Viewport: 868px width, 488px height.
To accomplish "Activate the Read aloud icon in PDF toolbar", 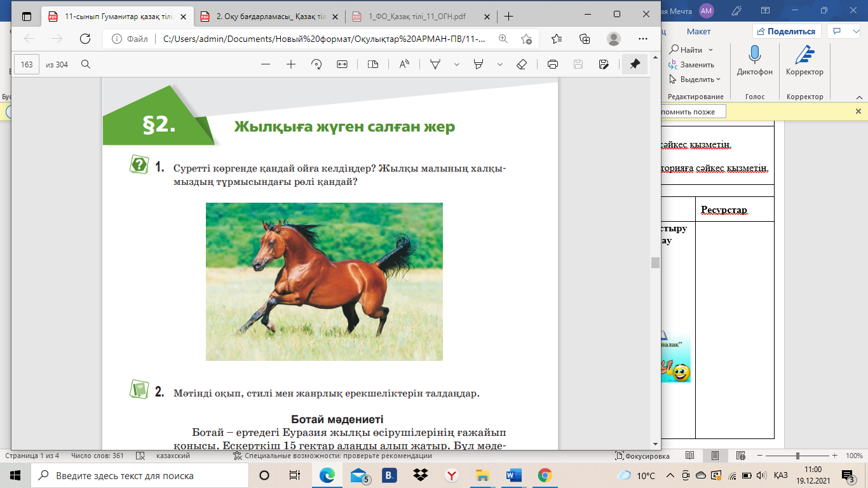I will click(x=404, y=64).
